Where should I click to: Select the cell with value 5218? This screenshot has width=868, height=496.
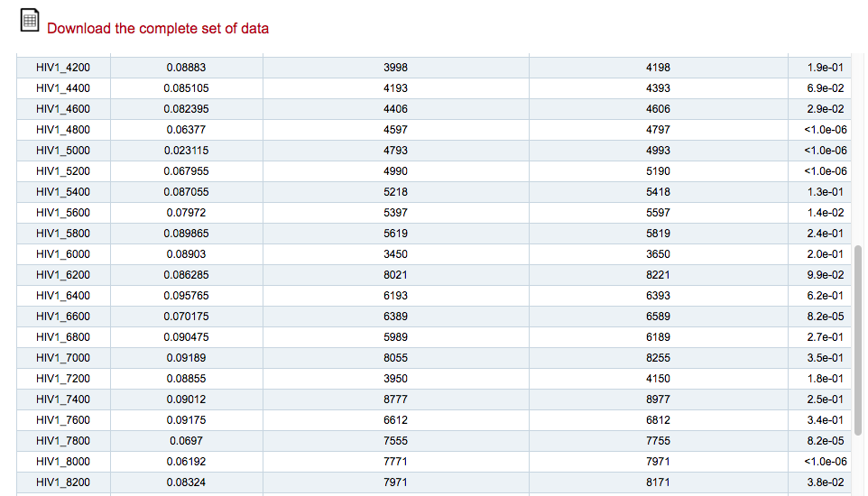point(395,192)
